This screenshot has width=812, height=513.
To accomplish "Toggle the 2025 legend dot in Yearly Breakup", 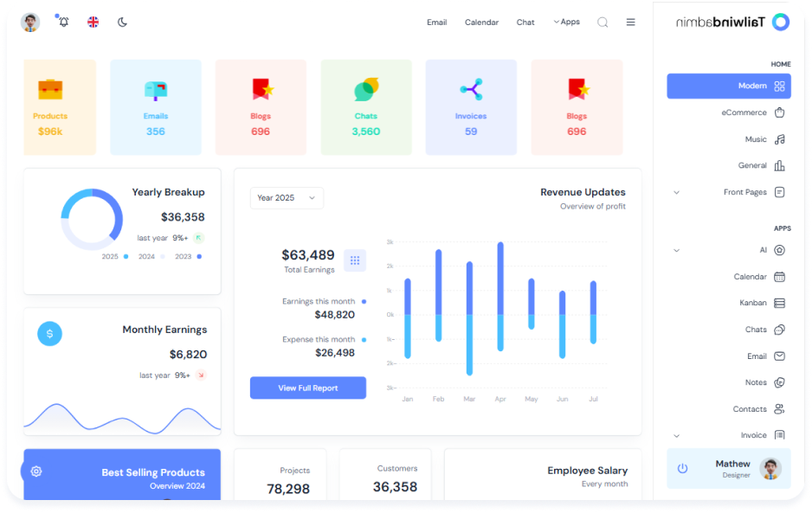I will [126, 257].
